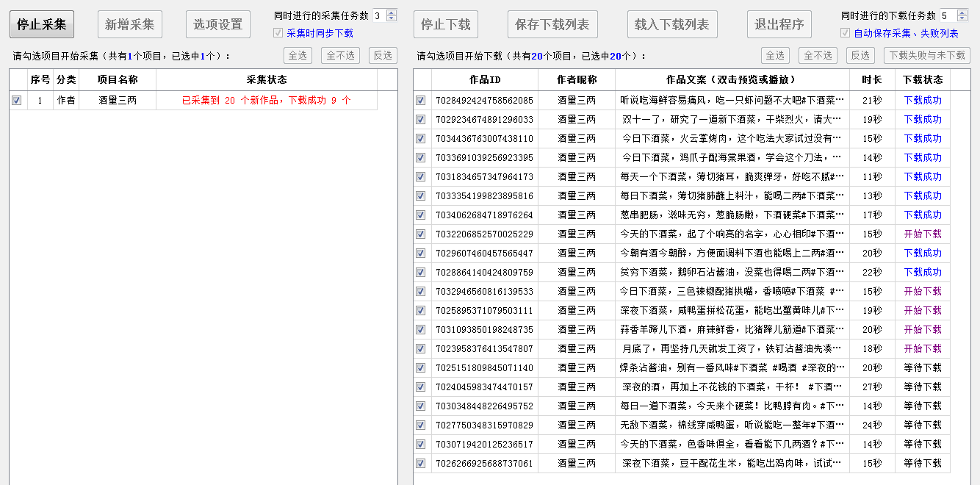
Task: Open 选项设置 options
Action: click(218, 24)
